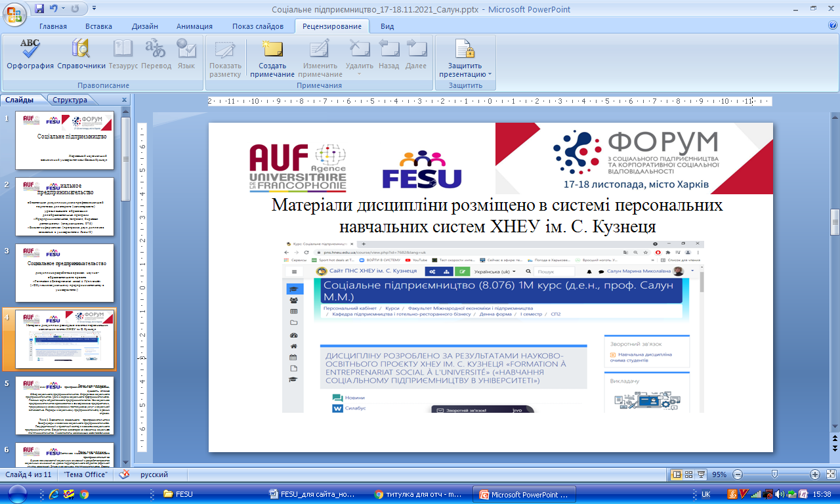This screenshot has width=840, height=504.
Task: Switch to Chrome титулка taskbar window
Action: (x=421, y=494)
